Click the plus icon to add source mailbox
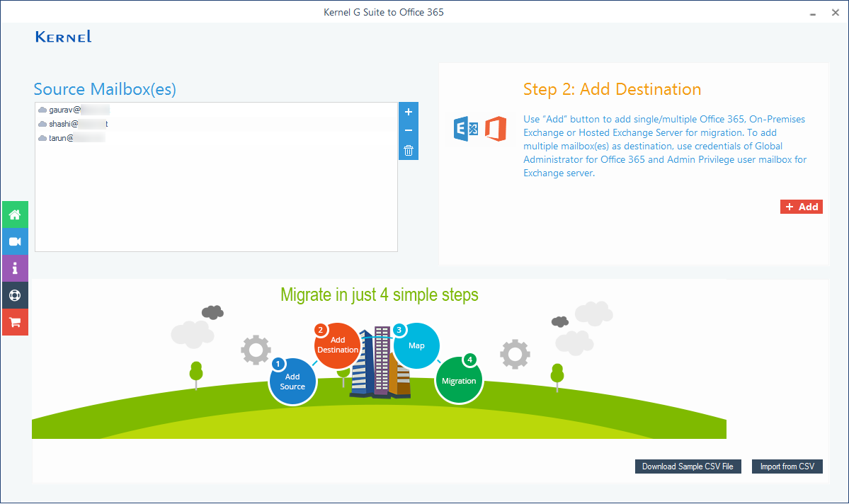This screenshot has height=504, width=849. (x=409, y=112)
